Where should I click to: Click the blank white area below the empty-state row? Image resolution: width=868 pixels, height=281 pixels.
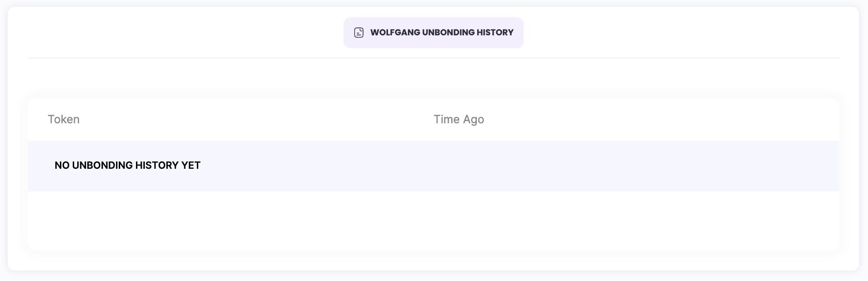(433, 221)
